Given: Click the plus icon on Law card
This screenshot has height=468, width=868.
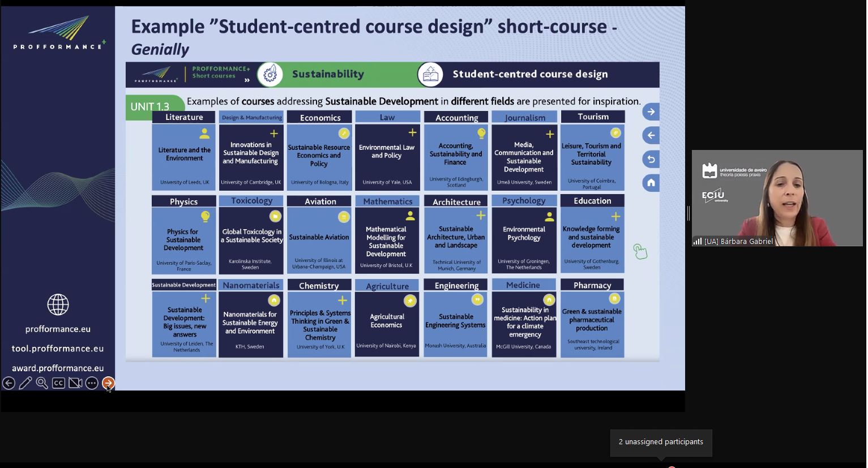Looking at the screenshot, I should [x=412, y=132].
